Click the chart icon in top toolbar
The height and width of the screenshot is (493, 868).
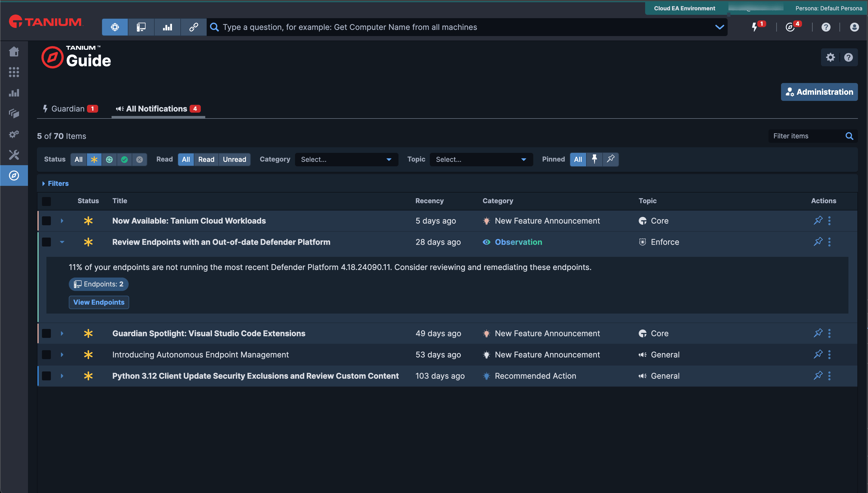pyautogui.click(x=168, y=27)
